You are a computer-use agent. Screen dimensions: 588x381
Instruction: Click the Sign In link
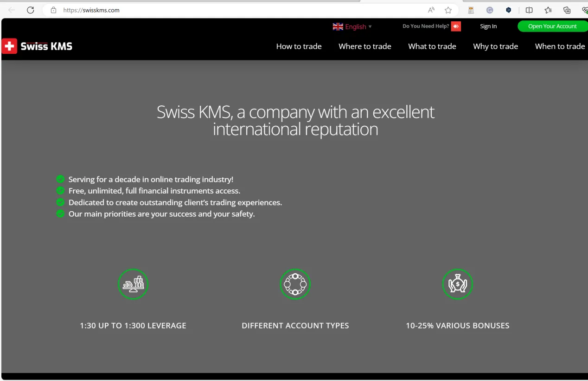[x=488, y=26]
